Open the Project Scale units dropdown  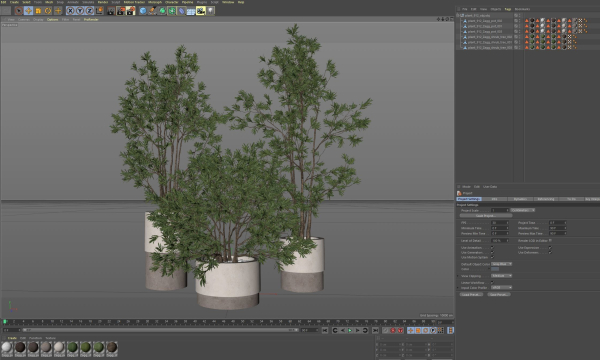pos(523,210)
